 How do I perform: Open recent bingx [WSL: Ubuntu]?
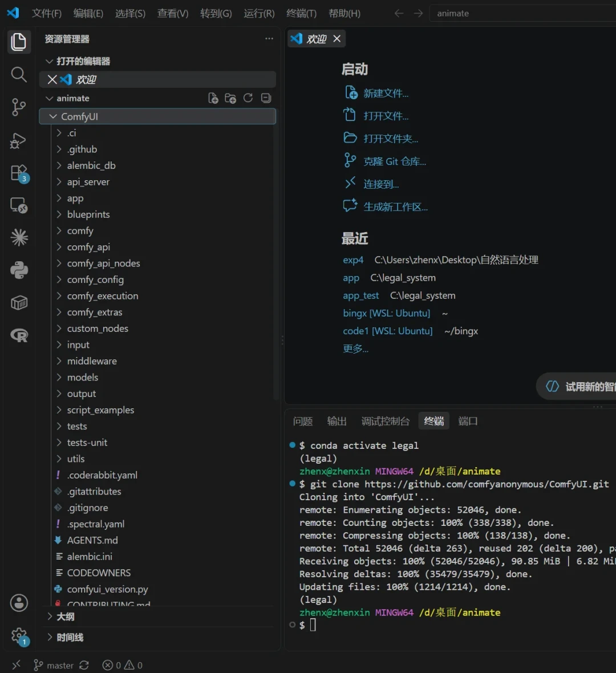coord(386,313)
